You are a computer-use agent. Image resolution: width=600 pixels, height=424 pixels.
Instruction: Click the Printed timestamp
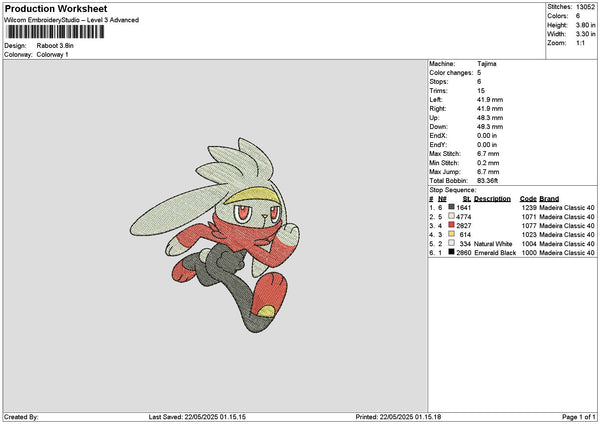click(x=398, y=417)
